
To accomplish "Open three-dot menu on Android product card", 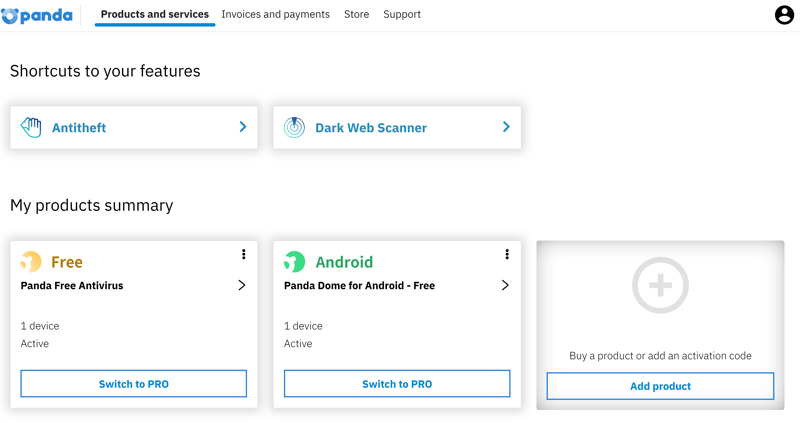I will tap(507, 254).
